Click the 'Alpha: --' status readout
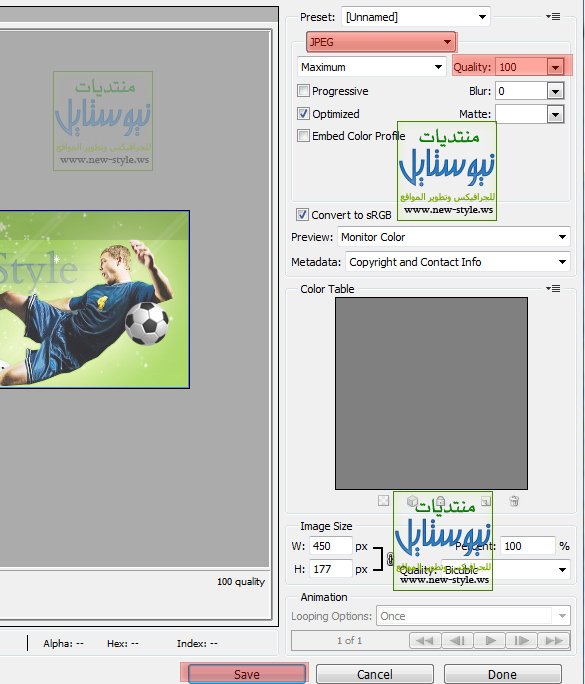Screen dimensions: 585x684 click(x=63, y=643)
